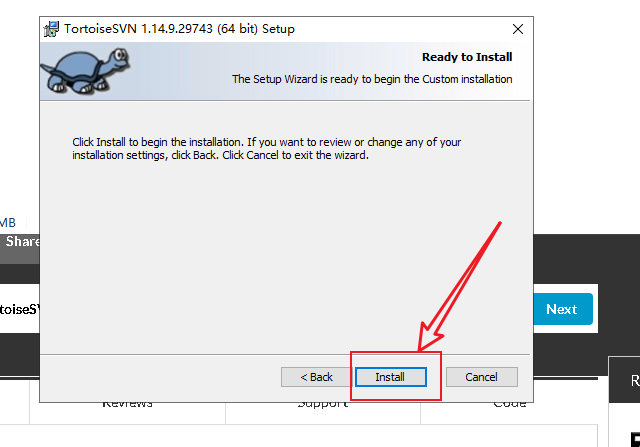Click the TortoiseSVN installer icon in title bar
This screenshot has width=640, height=447.
(x=51, y=29)
